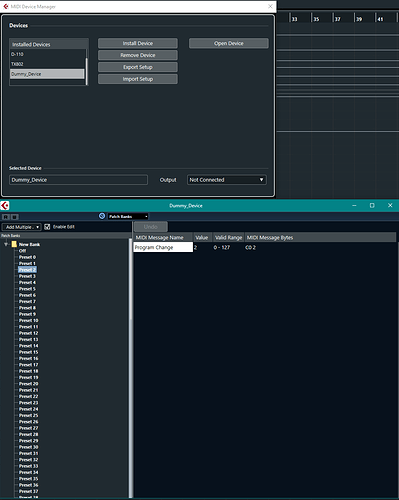The image size is (399, 500).
Task: Select New Bank label in patch tree
Action: click(29, 244)
